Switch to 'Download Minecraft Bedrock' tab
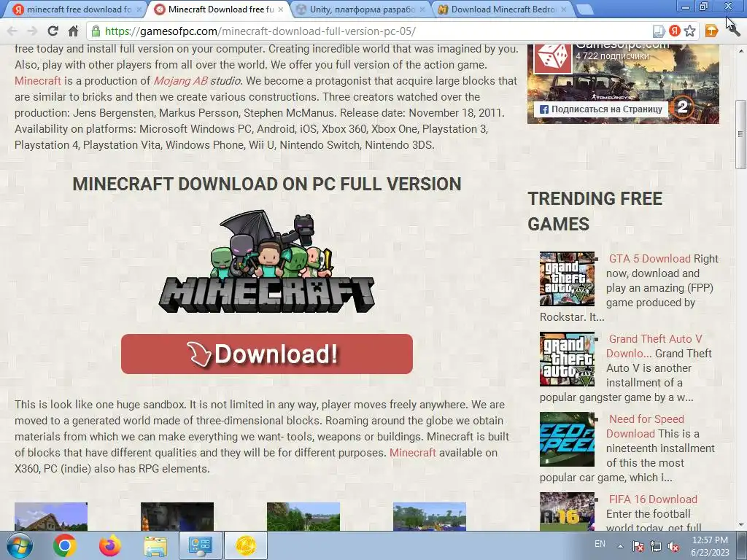The height and width of the screenshot is (560, 747). point(500,9)
